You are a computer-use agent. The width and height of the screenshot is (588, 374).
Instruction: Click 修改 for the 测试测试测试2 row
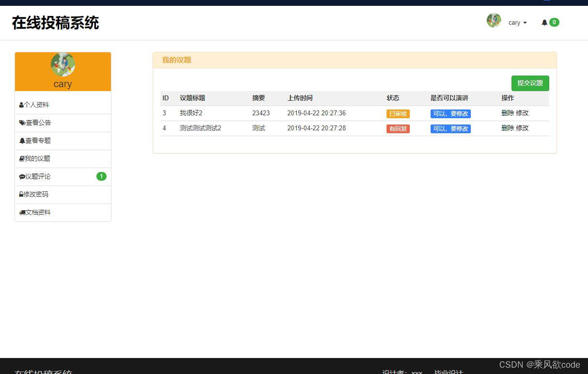coord(522,128)
